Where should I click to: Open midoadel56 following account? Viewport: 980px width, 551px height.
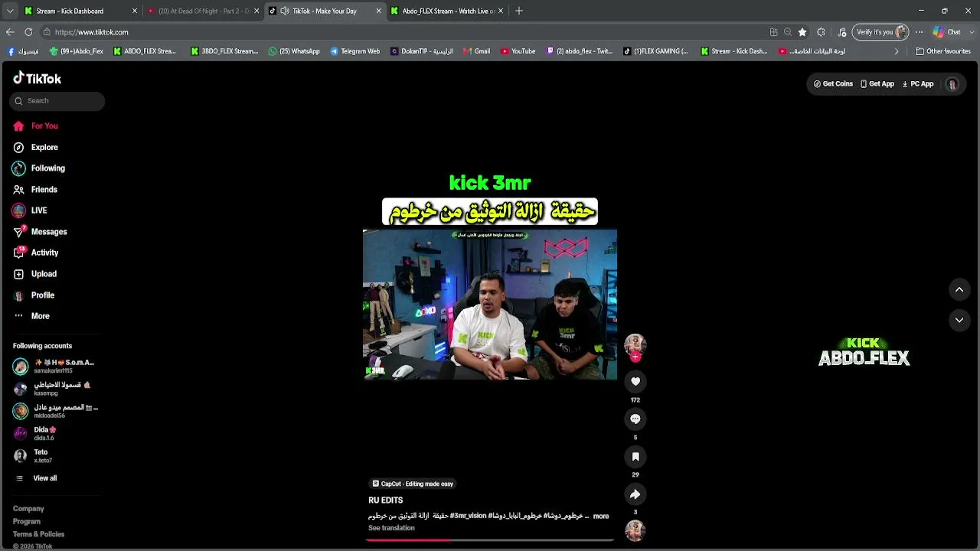54,411
